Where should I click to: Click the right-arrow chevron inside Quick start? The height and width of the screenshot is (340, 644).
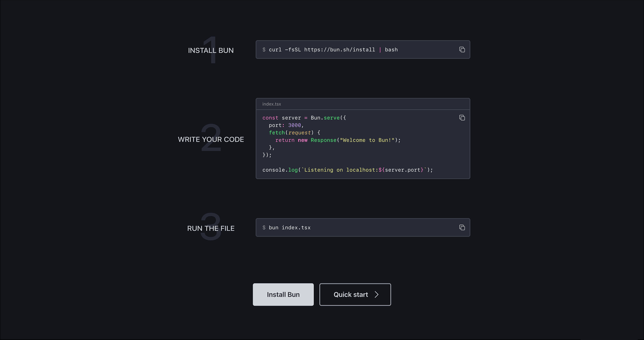click(376, 294)
